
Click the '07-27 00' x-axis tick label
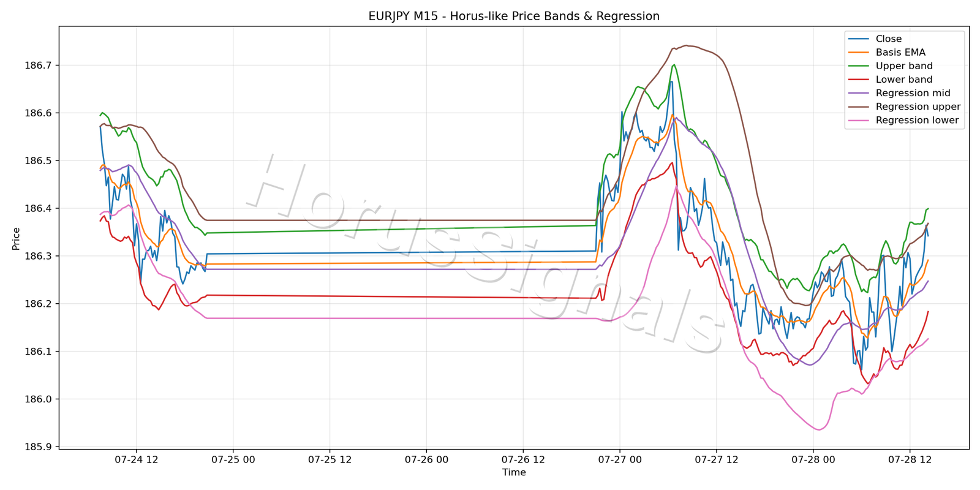(x=620, y=459)
